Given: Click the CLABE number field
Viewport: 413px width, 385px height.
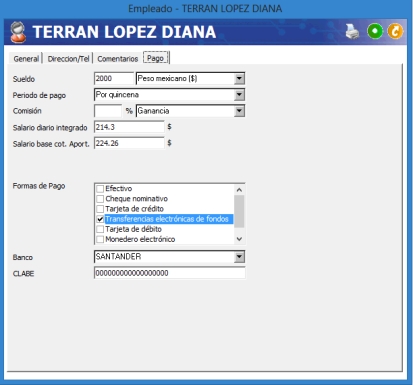Looking at the screenshot, I should coord(170,273).
